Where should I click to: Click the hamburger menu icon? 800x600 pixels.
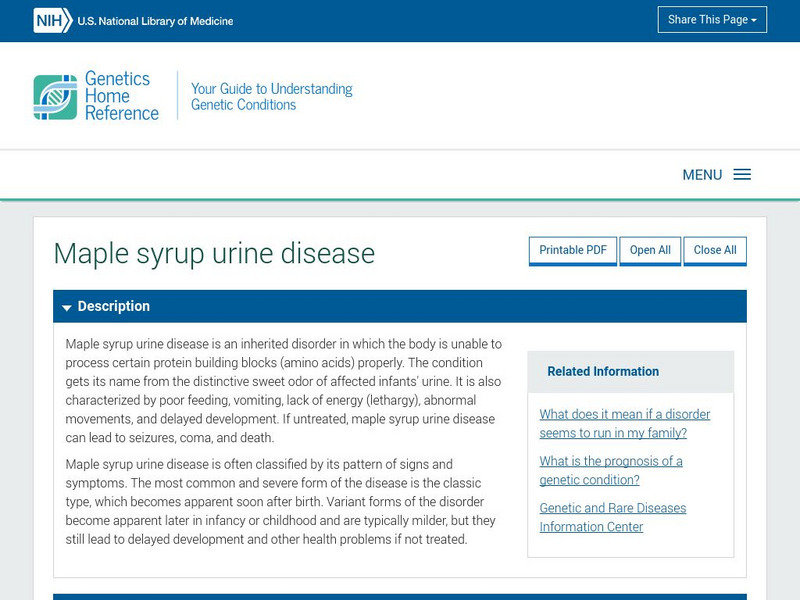click(742, 175)
